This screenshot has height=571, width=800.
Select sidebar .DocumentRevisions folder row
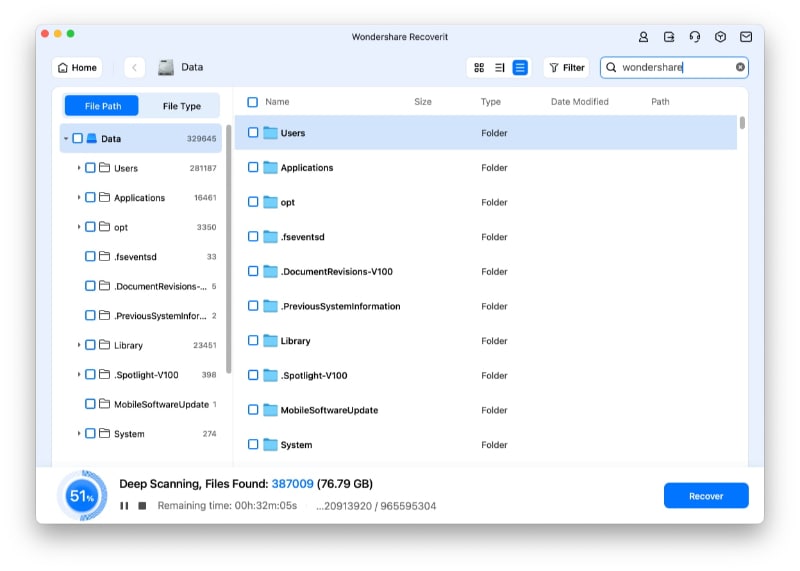tap(141, 286)
